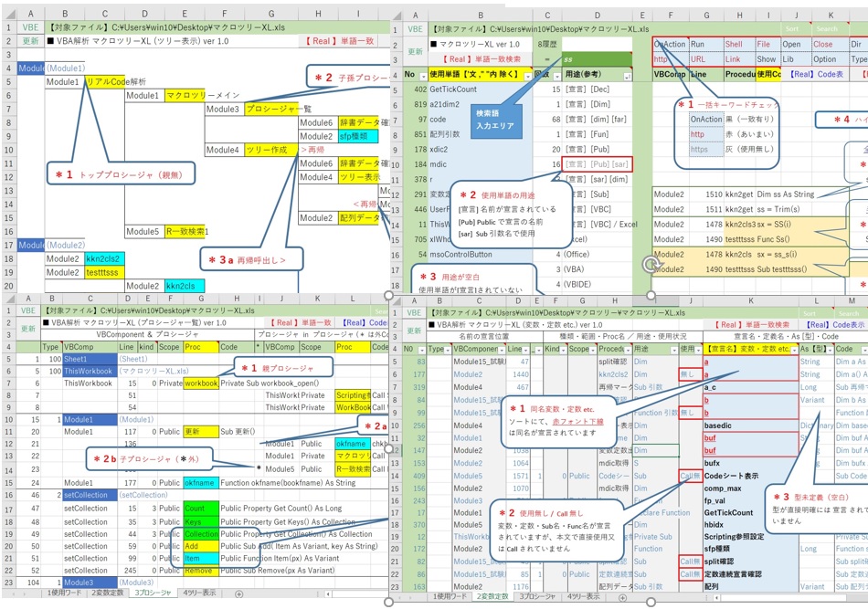Image resolution: width=868 pixels, height=609 pixels.
Task: Expand the VBComponent column filter in variables sheet
Action: click(x=501, y=350)
